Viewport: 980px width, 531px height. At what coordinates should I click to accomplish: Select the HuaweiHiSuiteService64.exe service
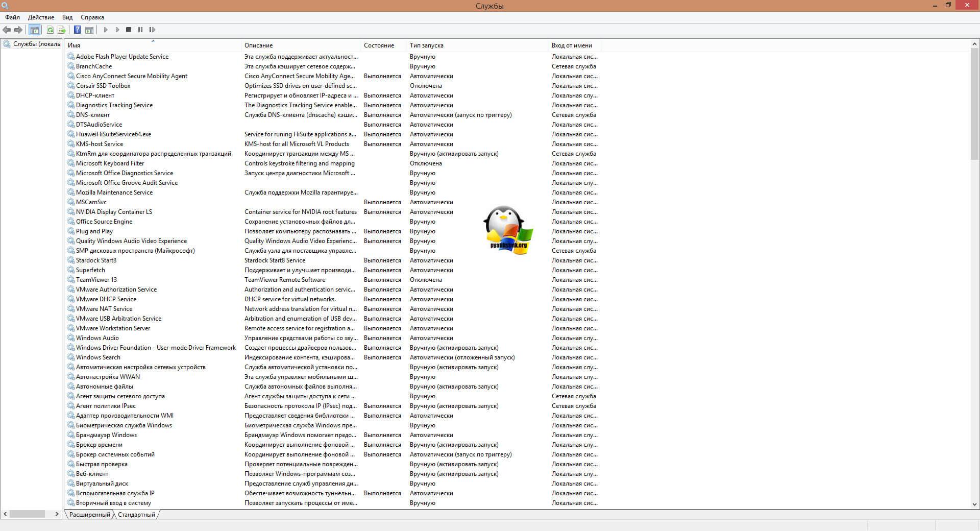point(113,134)
